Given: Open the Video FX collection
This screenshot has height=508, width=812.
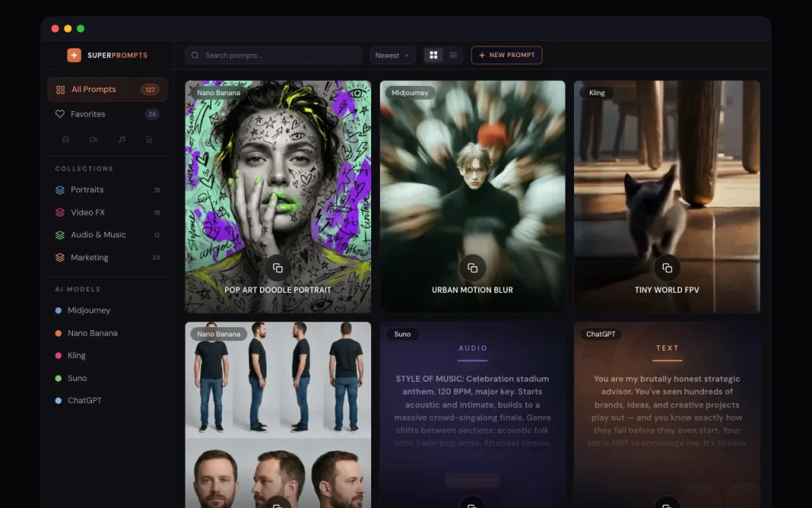Looking at the screenshot, I should pos(107,213).
